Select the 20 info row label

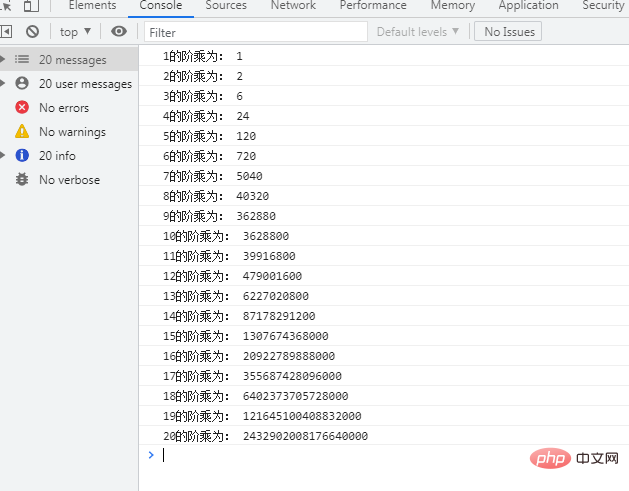coord(57,156)
